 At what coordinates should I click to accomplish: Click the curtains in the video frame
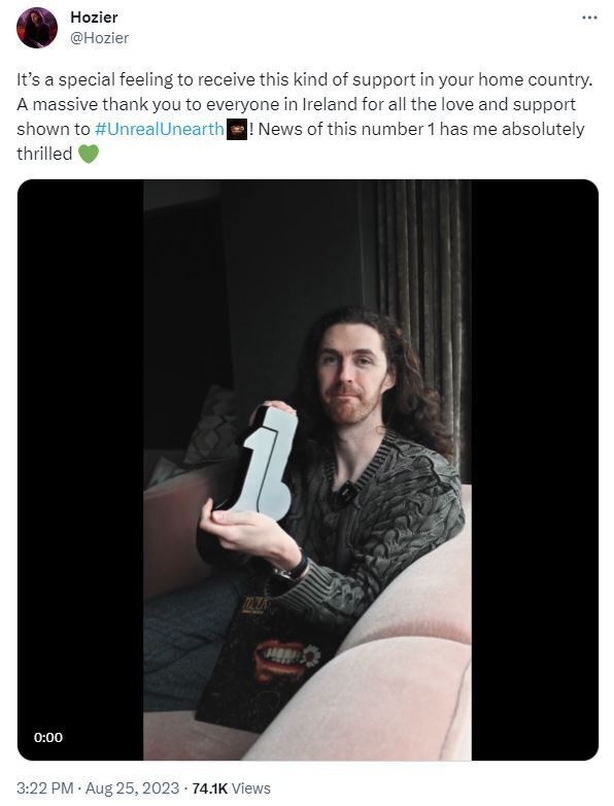point(418,308)
